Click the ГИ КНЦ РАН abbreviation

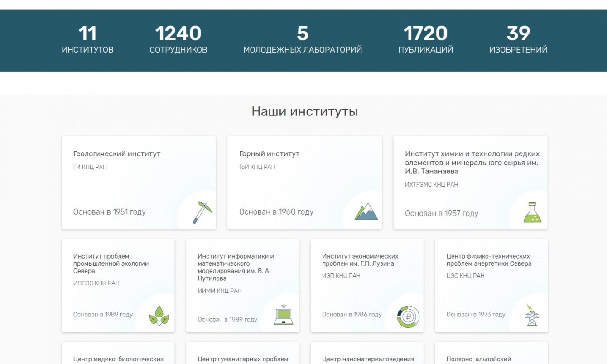tap(90, 167)
